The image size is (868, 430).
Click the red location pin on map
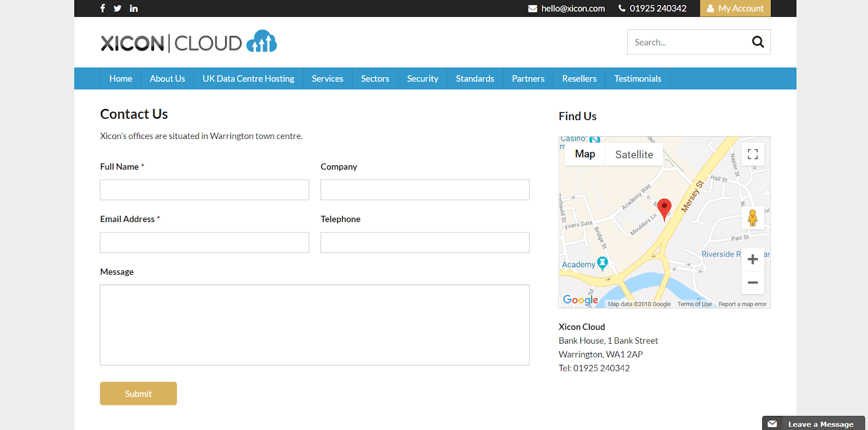pos(664,210)
